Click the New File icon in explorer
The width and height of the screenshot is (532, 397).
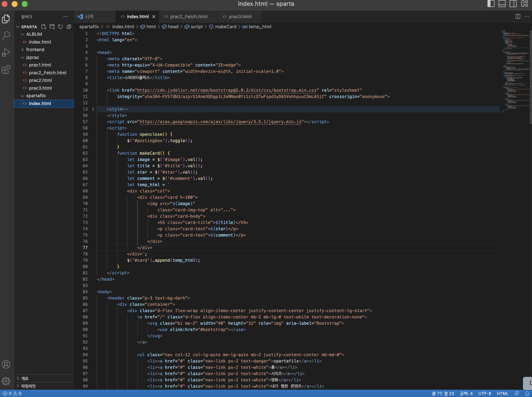coord(44,27)
